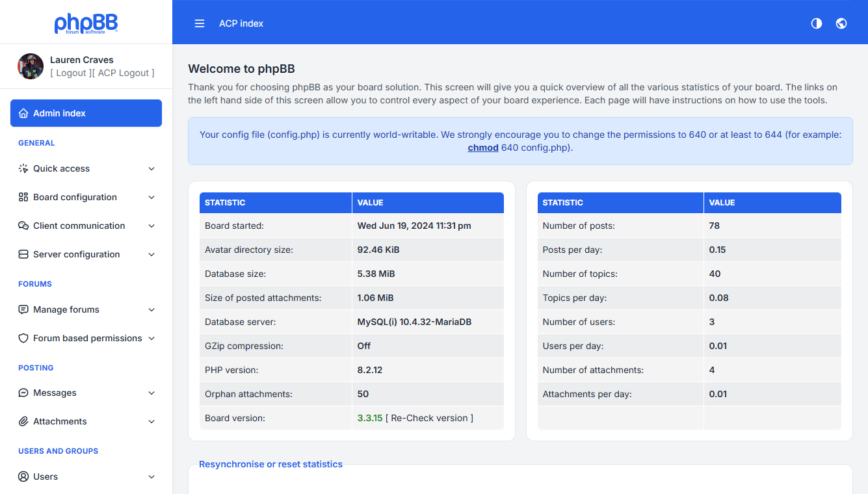Click the Attachments paperclip icon

coord(23,421)
